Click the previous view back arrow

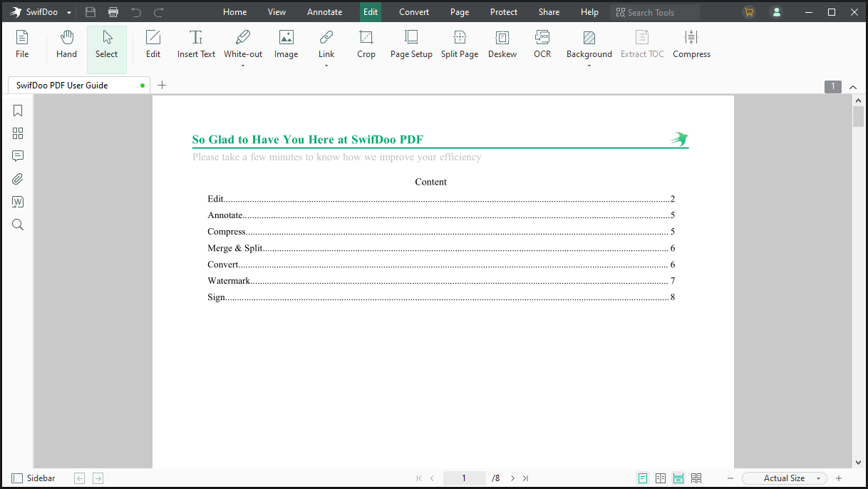click(x=80, y=478)
